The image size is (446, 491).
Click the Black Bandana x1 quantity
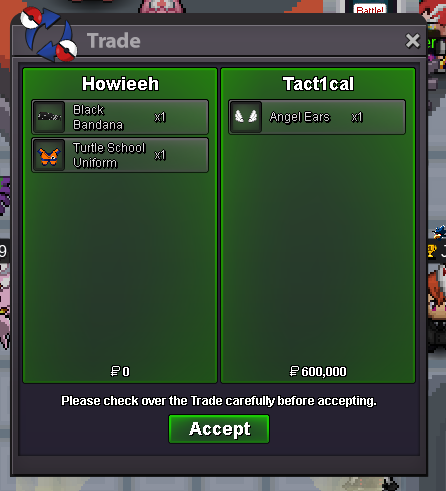160,117
